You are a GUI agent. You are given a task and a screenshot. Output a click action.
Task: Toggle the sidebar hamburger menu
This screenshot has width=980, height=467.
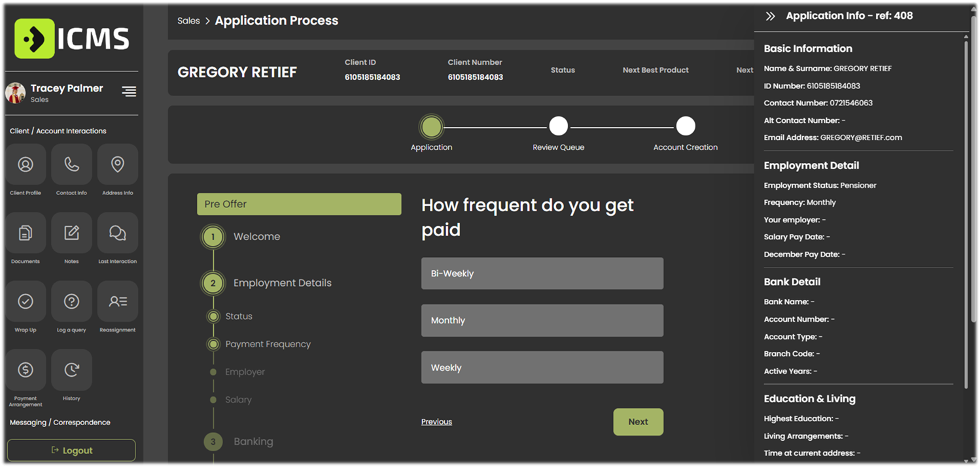point(129,92)
